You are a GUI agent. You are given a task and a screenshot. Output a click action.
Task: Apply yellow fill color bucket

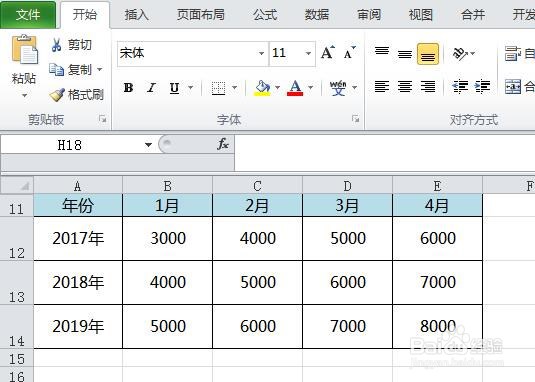(262, 88)
